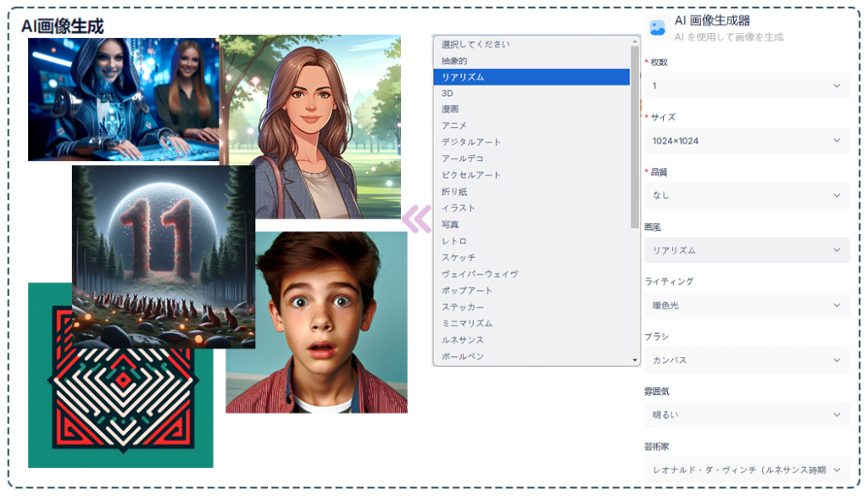Pick 3D from the style list
Viewport: 868px width, 496px height.
448,93
